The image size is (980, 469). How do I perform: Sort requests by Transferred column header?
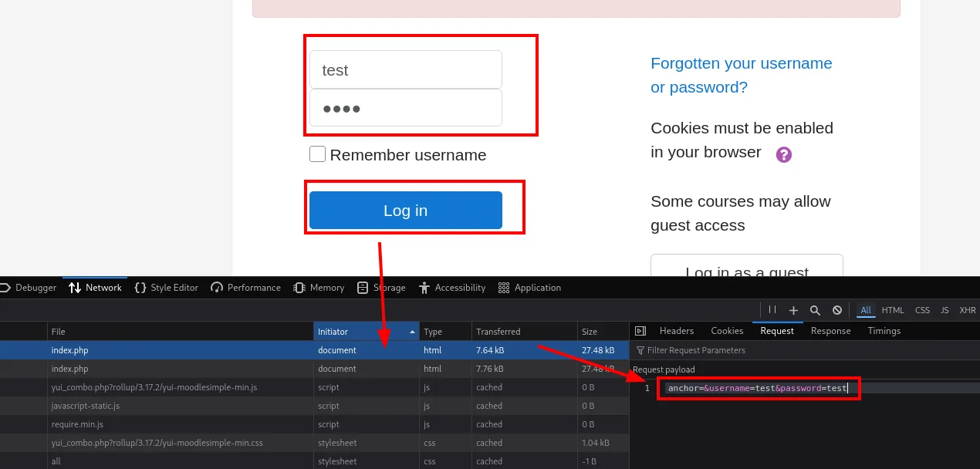click(524, 332)
